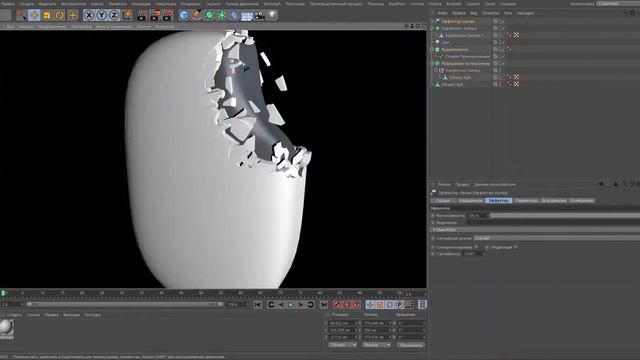This screenshot has height=360, width=640.
Task: Render the current view with clapperboard icon
Action: tap(142, 16)
